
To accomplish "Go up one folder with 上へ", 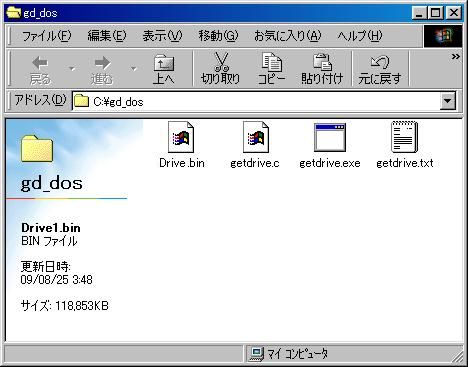I will [x=164, y=70].
